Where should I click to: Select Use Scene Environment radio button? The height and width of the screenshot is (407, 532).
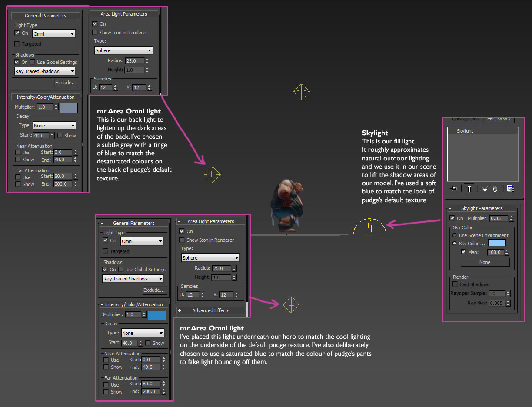455,235
